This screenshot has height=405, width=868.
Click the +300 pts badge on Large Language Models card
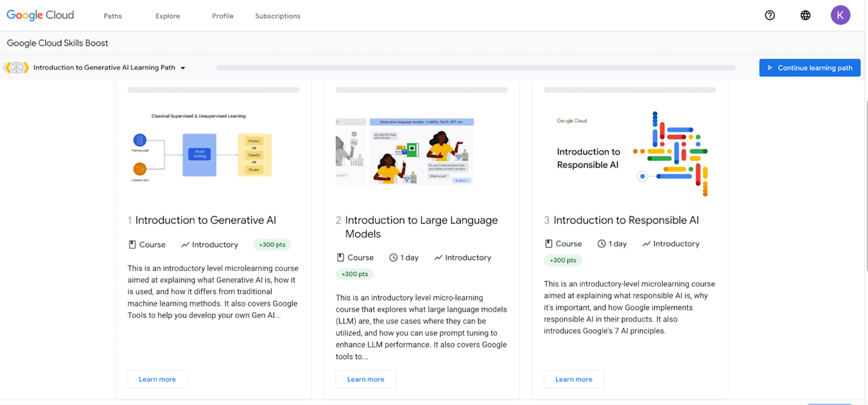(x=355, y=274)
